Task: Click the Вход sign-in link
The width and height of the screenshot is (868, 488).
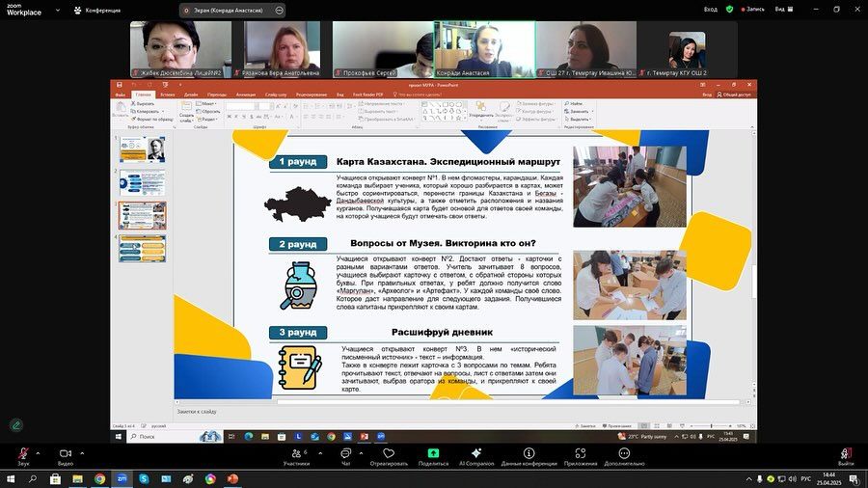Action: pyautogui.click(x=710, y=9)
